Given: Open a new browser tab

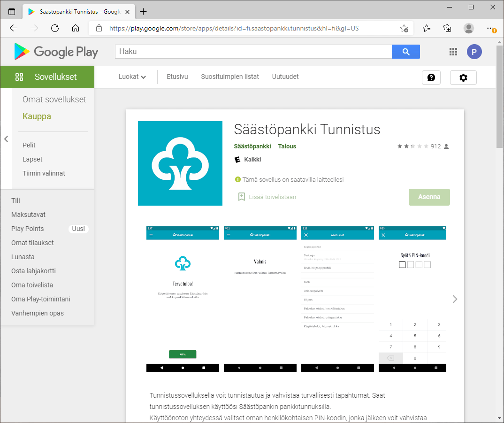Looking at the screenshot, I should (x=143, y=12).
